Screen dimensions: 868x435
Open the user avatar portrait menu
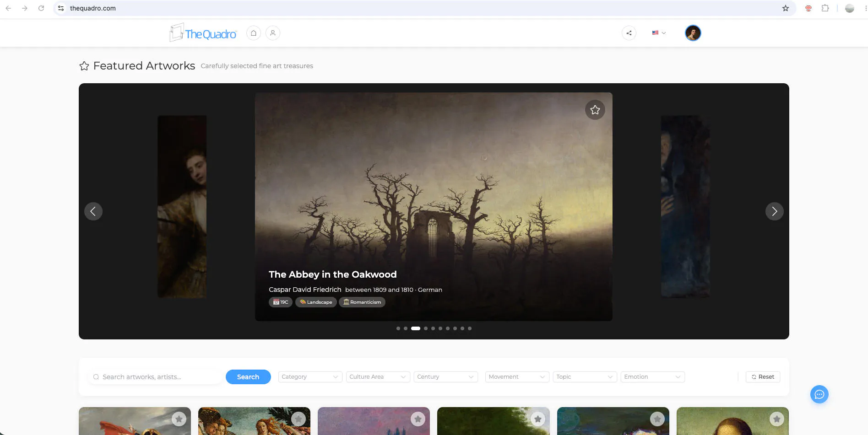(693, 33)
